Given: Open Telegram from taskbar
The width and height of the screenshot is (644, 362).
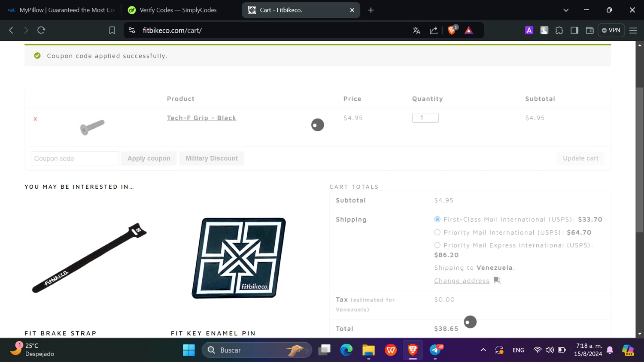Looking at the screenshot, I should tap(435, 350).
